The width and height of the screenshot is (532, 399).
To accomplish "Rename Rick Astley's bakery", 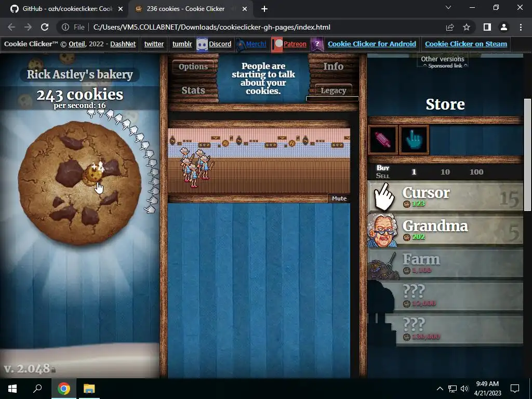I will [79, 74].
